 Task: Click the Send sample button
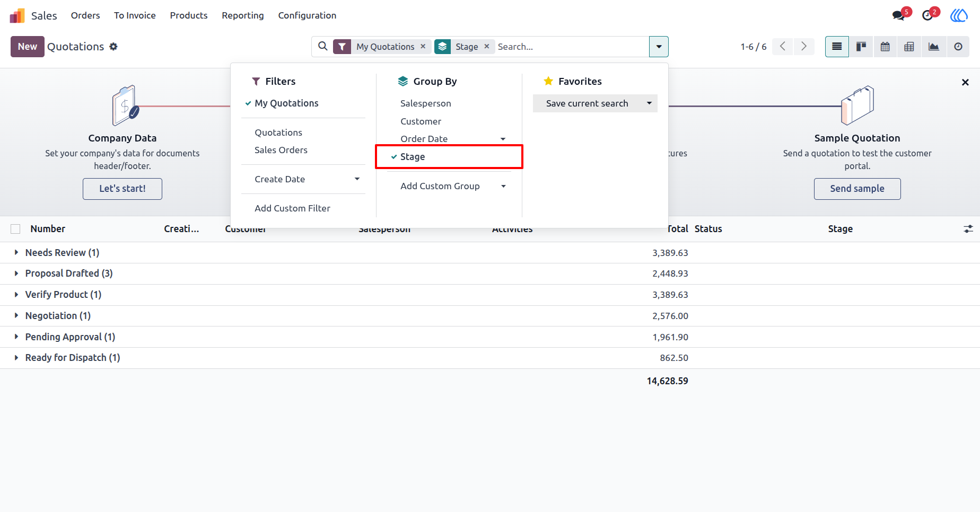(857, 189)
